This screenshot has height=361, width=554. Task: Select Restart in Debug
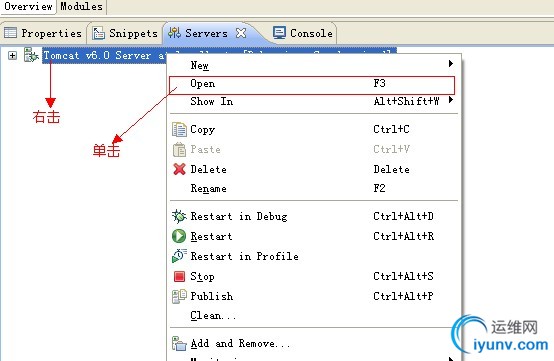[x=314, y=216]
